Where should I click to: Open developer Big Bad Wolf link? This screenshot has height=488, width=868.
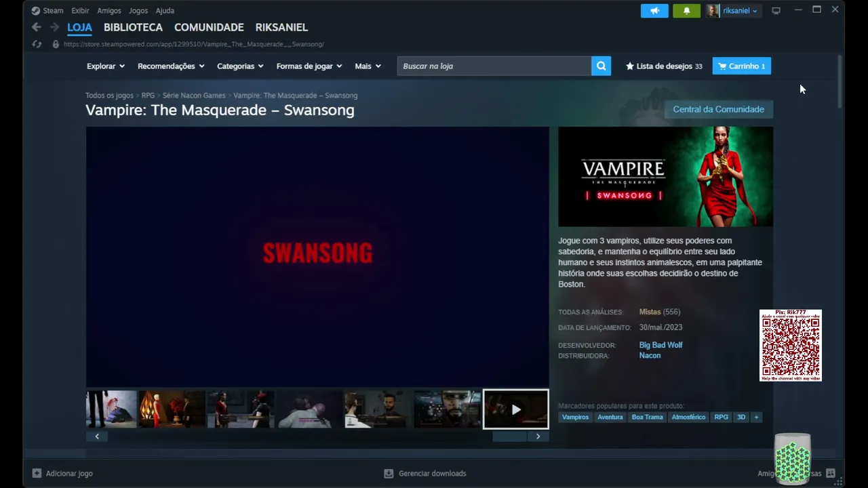coord(660,345)
